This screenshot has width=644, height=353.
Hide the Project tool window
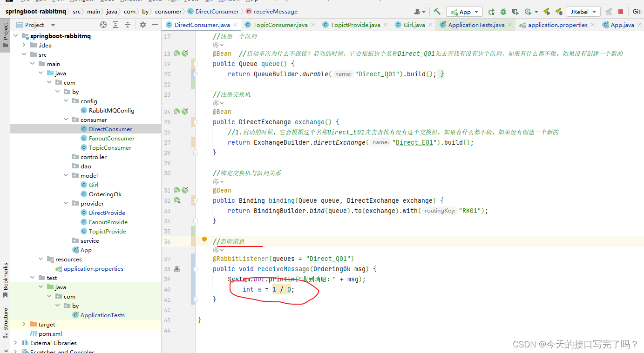pos(156,24)
